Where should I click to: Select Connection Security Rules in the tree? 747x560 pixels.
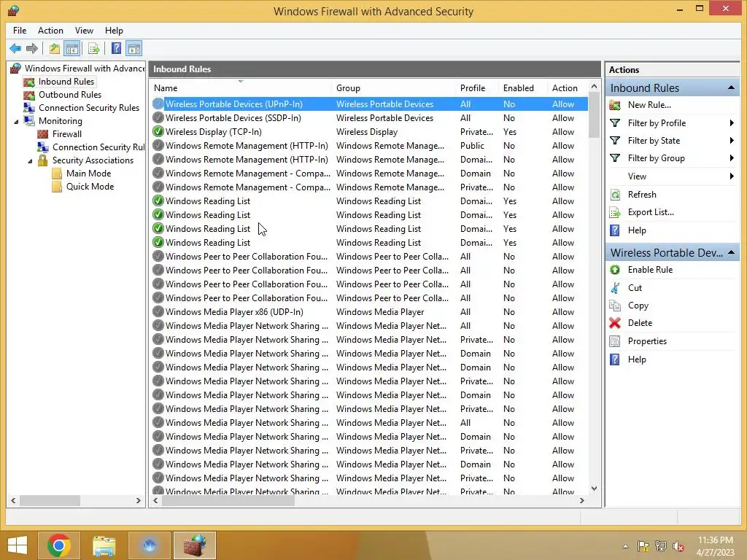(x=88, y=108)
